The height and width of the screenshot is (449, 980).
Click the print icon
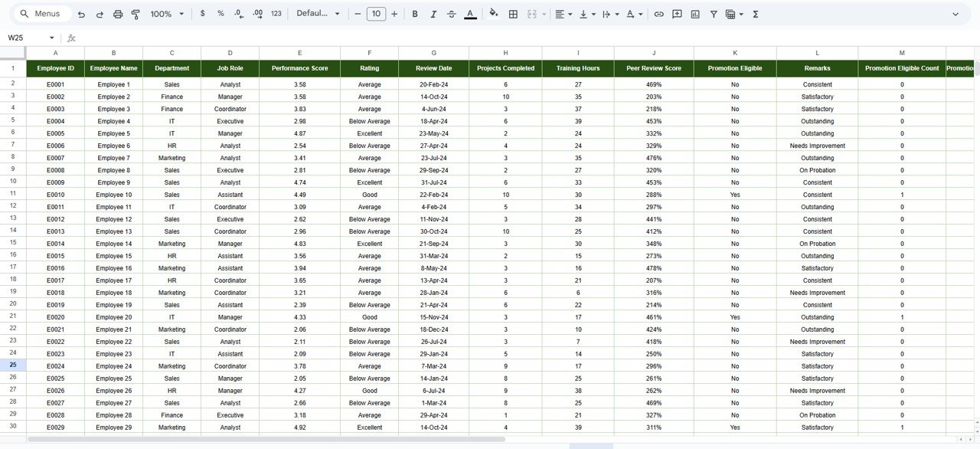[118, 15]
